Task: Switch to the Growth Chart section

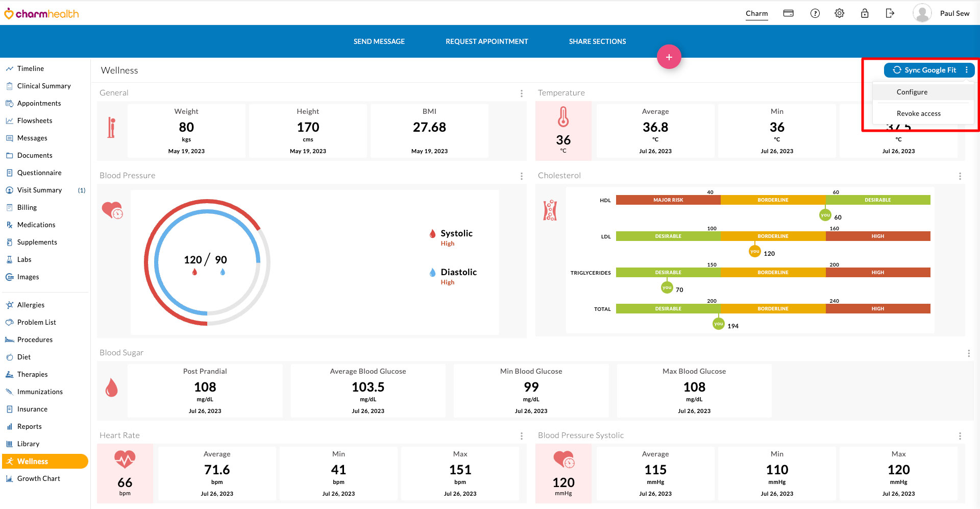Action: pyautogui.click(x=38, y=478)
